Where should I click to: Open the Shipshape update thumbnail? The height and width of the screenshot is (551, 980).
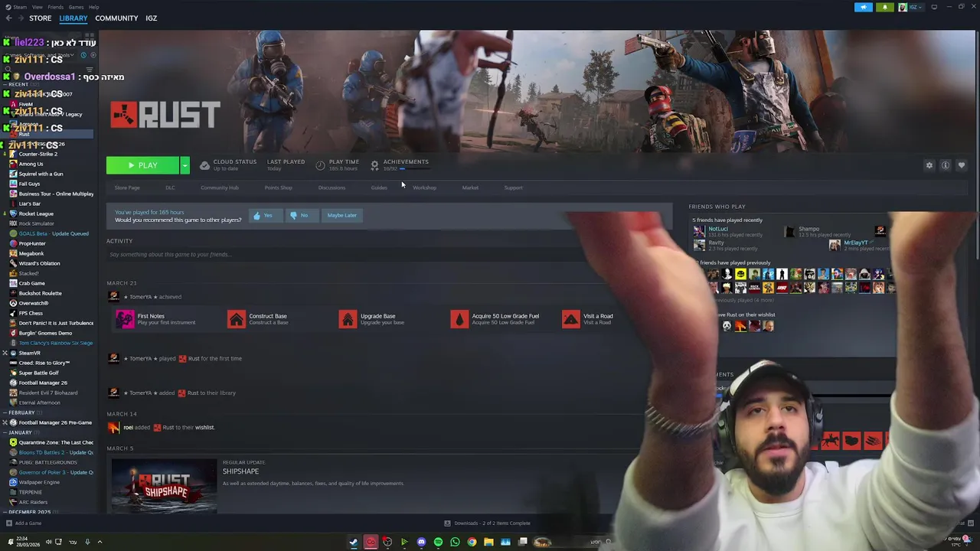(x=164, y=485)
